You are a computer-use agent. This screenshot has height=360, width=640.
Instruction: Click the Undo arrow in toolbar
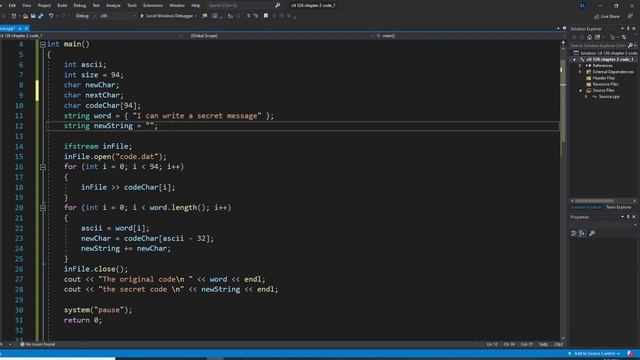click(51, 16)
